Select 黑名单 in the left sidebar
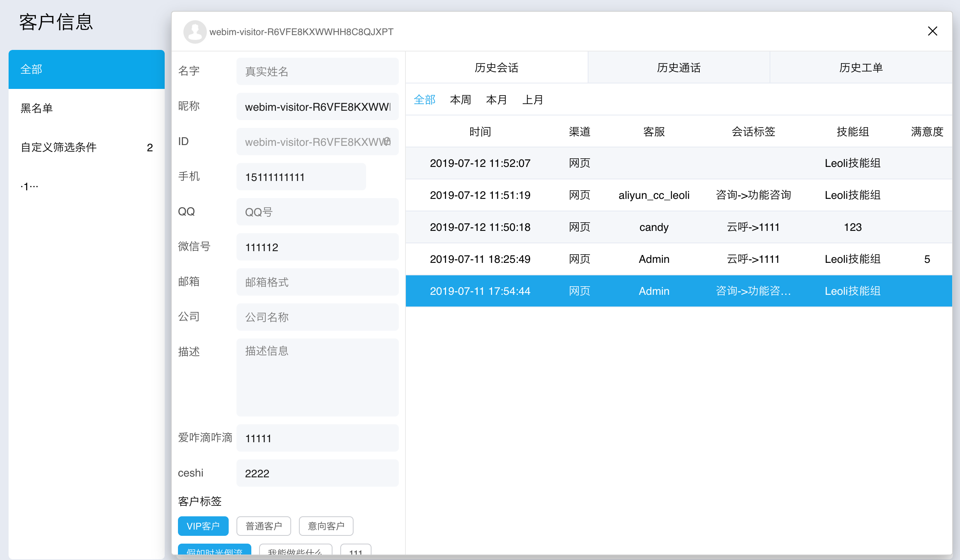This screenshot has width=960, height=560. pyautogui.click(x=37, y=108)
